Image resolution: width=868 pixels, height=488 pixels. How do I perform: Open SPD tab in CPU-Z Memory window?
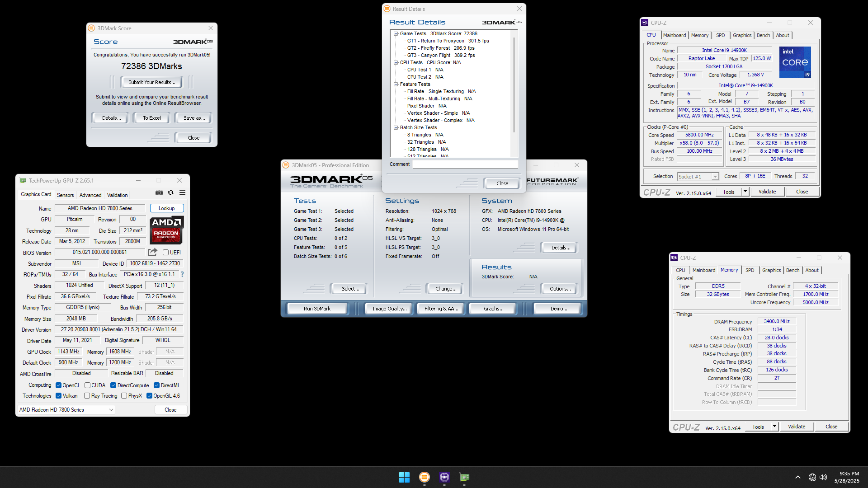(x=750, y=270)
